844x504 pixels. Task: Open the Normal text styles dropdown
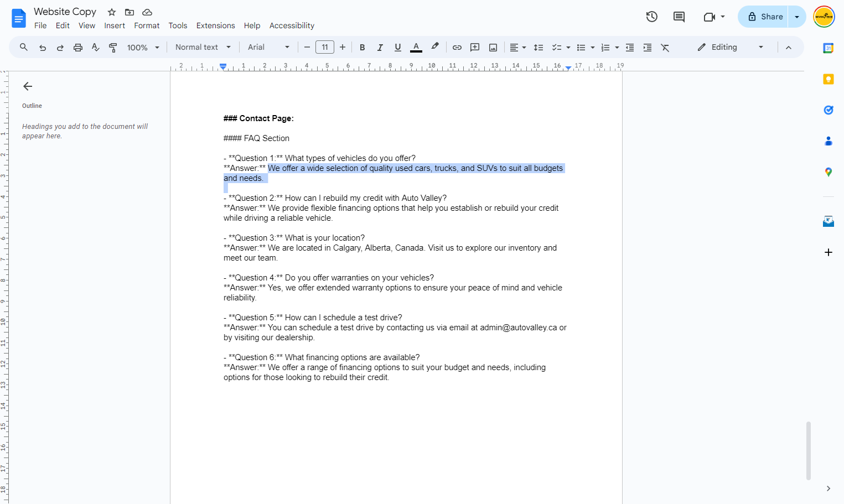point(203,48)
